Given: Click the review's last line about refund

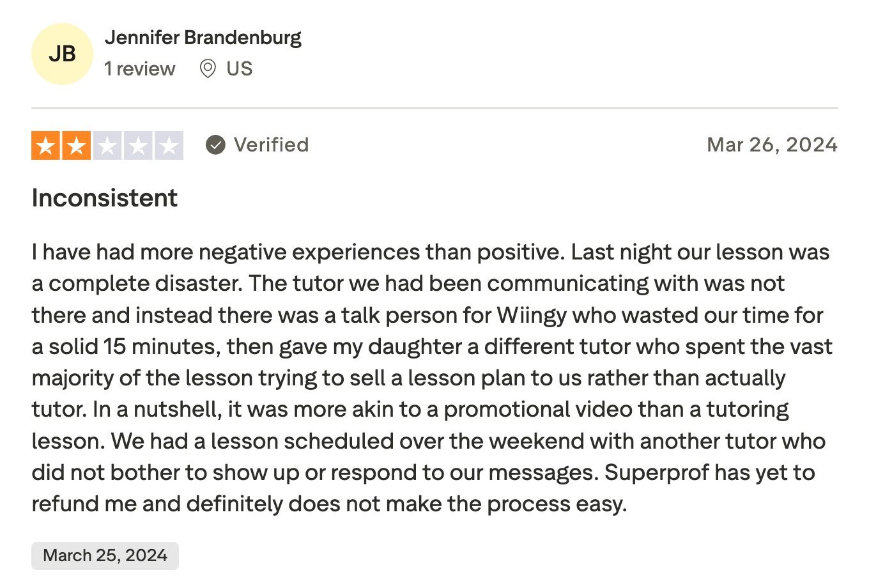Looking at the screenshot, I should pyautogui.click(x=329, y=504).
